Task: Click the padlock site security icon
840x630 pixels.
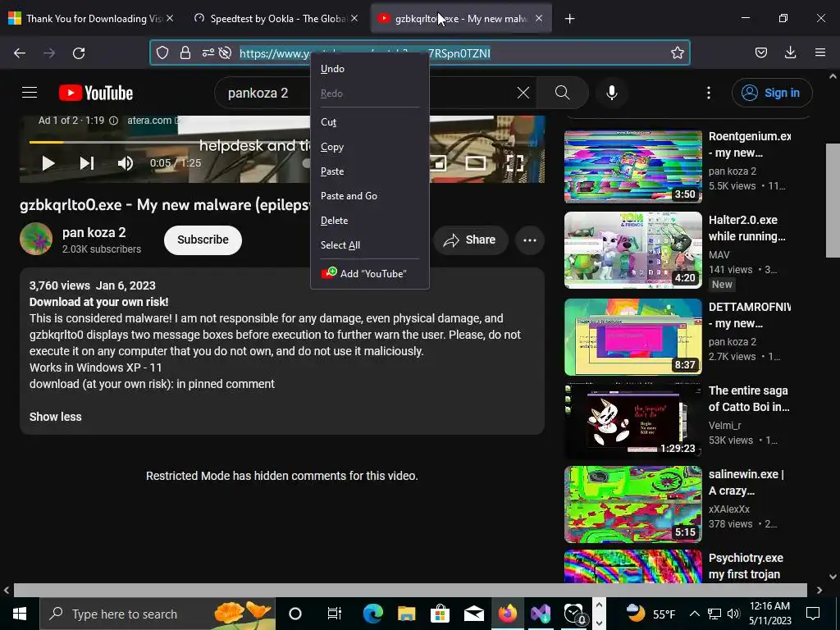Action: pyautogui.click(x=185, y=52)
